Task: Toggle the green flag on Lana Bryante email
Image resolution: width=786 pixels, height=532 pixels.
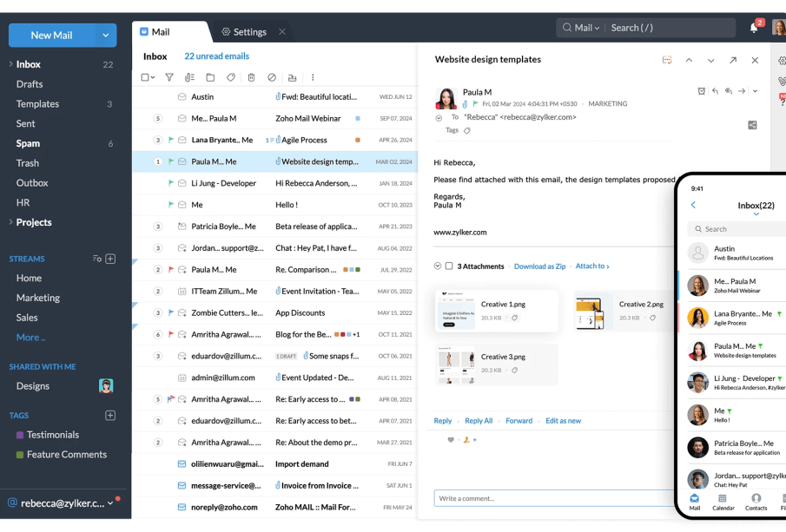Action: point(171,140)
